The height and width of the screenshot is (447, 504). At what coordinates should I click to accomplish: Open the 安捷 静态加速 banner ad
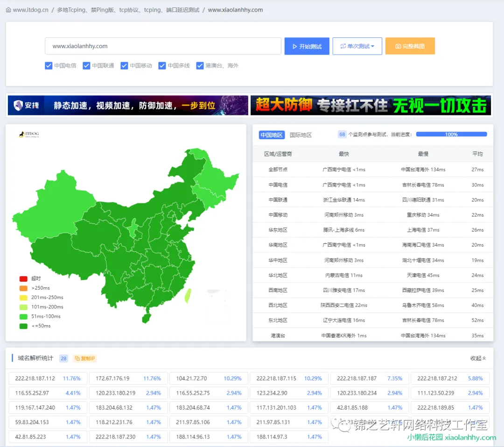[128, 105]
